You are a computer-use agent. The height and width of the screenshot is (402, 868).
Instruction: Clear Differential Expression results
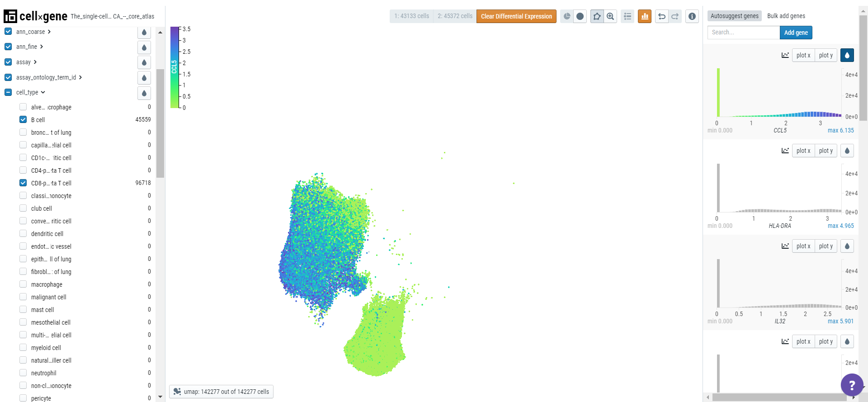tap(516, 16)
